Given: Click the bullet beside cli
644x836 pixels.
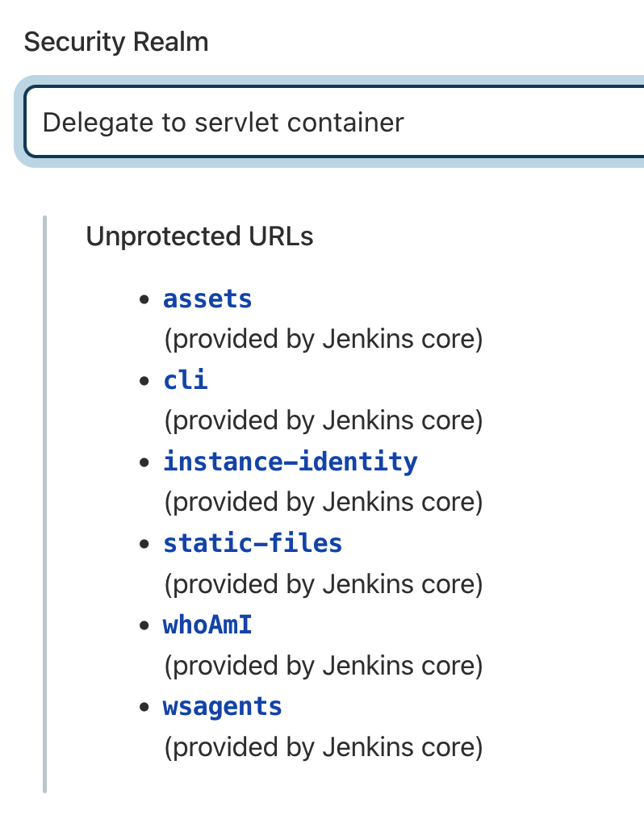Looking at the screenshot, I should 145,381.
